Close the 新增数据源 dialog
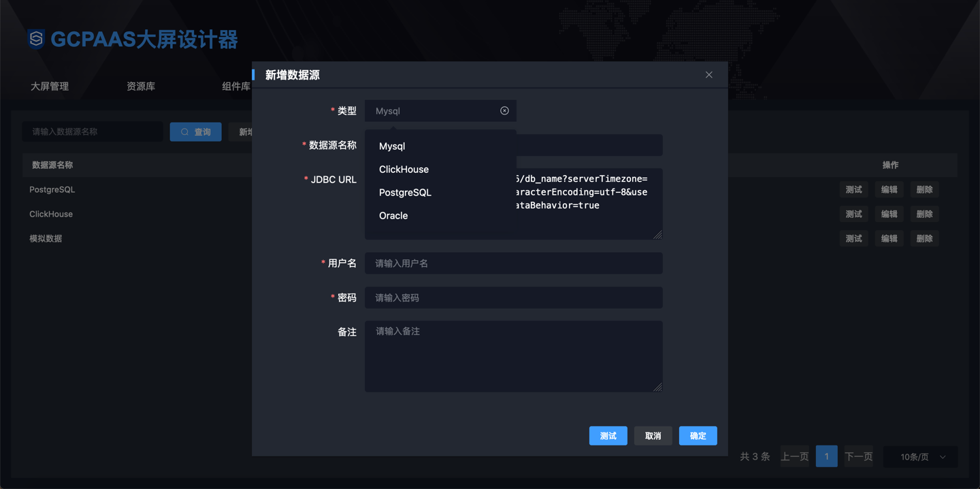 coord(708,74)
